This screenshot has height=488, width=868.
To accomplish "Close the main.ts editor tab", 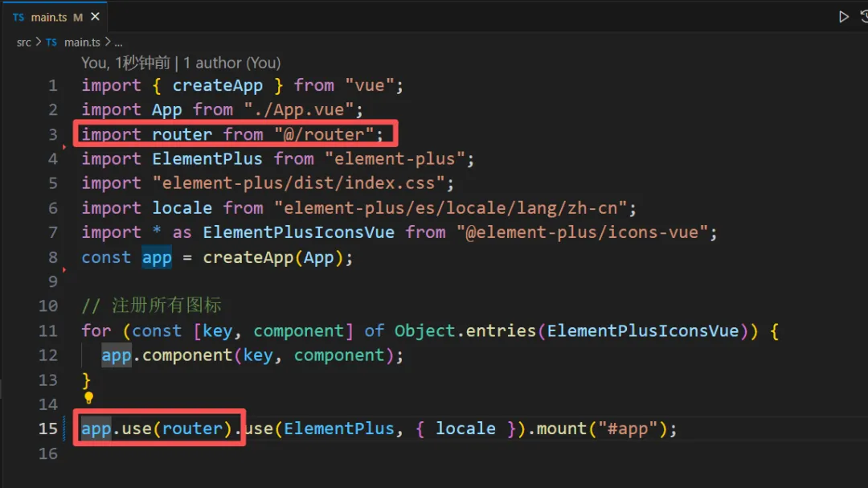I will 95,17.
